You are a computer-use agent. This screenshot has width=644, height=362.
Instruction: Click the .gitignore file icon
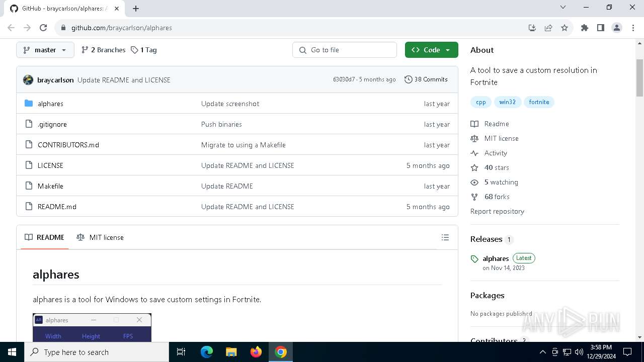tap(29, 124)
